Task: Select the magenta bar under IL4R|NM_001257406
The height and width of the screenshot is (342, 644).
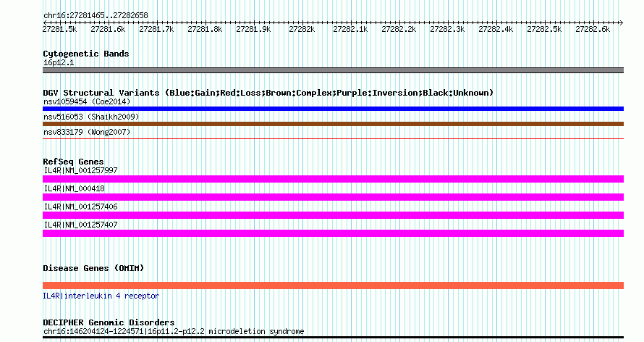Action: pyautogui.click(x=333, y=215)
